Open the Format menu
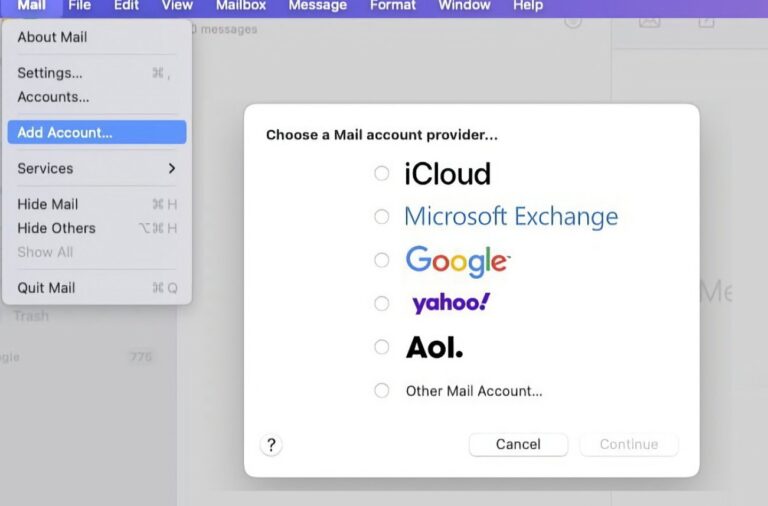Viewport: 768px width, 506px height. [393, 6]
